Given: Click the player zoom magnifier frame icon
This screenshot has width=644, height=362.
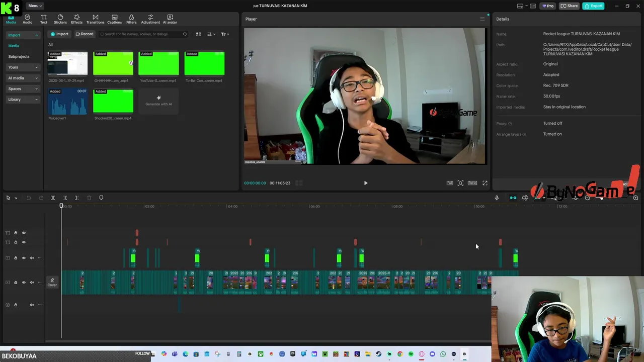Looking at the screenshot, I should [x=460, y=183].
